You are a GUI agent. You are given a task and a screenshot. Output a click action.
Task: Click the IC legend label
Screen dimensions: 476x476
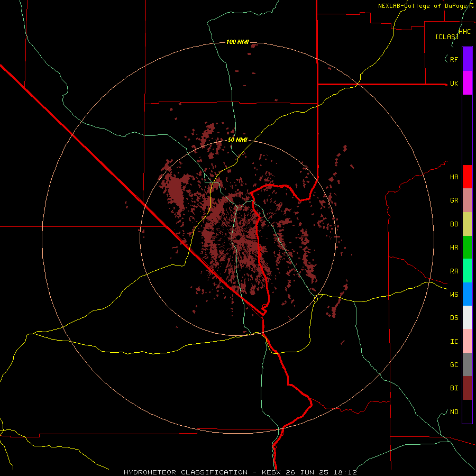[x=454, y=342]
